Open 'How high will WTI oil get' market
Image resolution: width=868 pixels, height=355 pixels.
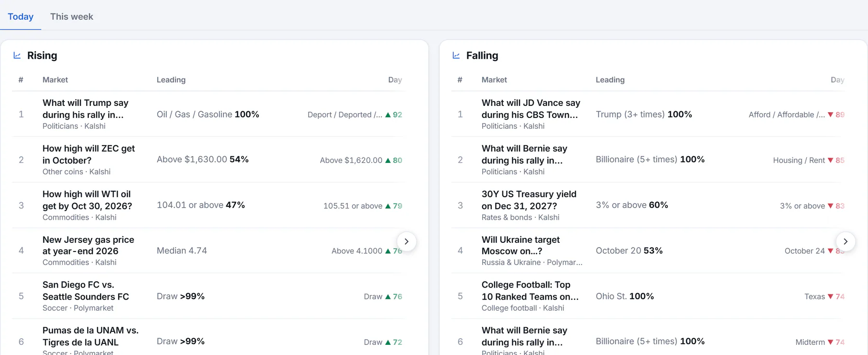point(87,200)
